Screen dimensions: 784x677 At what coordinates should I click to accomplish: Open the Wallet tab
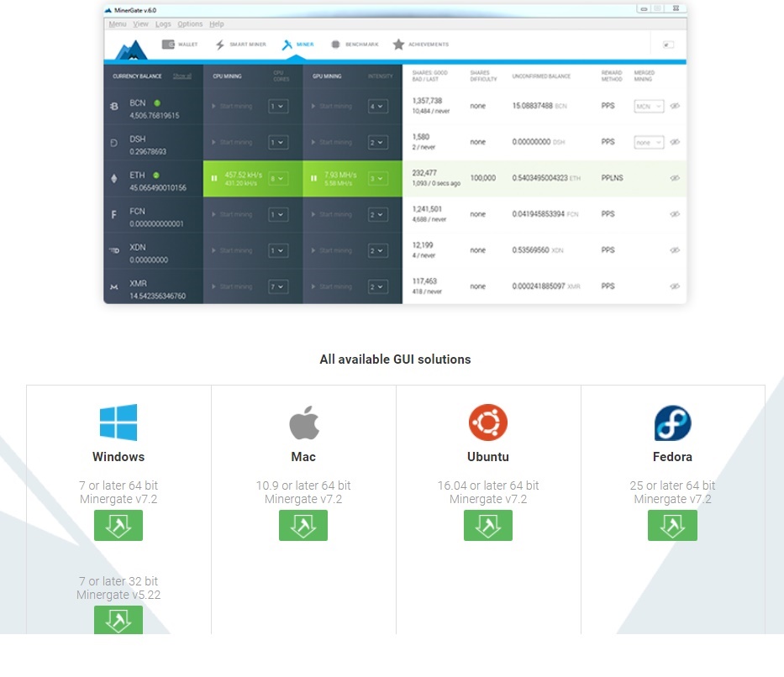180,45
